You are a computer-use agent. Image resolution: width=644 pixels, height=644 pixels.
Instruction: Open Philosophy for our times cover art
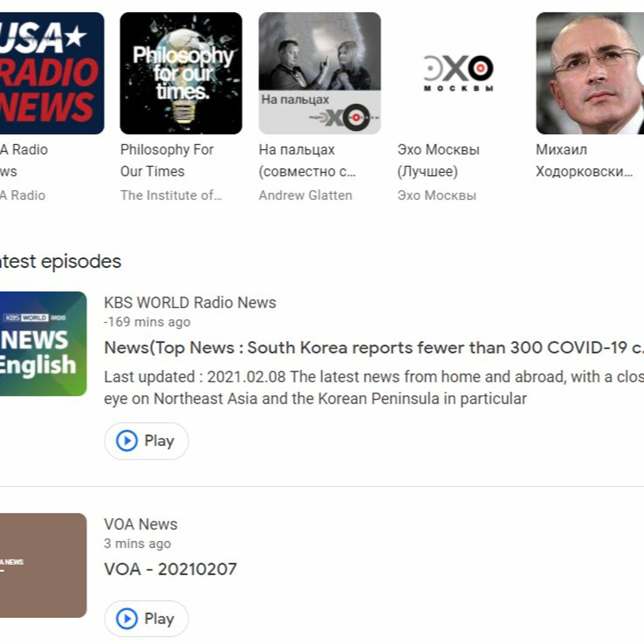[x=181, y=73]
